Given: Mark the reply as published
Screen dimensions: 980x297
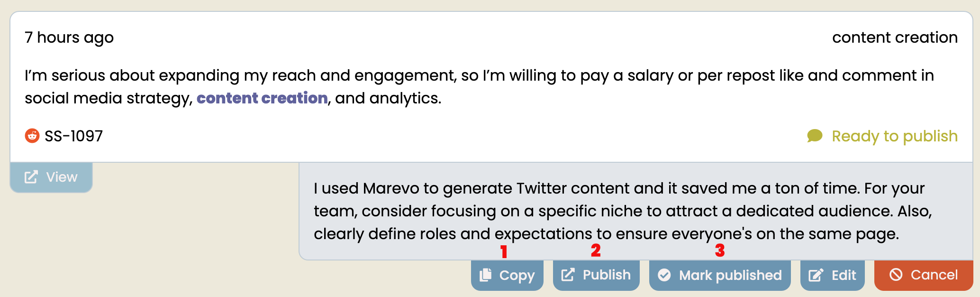Looking at the screenshot, I should (x=720, y=275).
